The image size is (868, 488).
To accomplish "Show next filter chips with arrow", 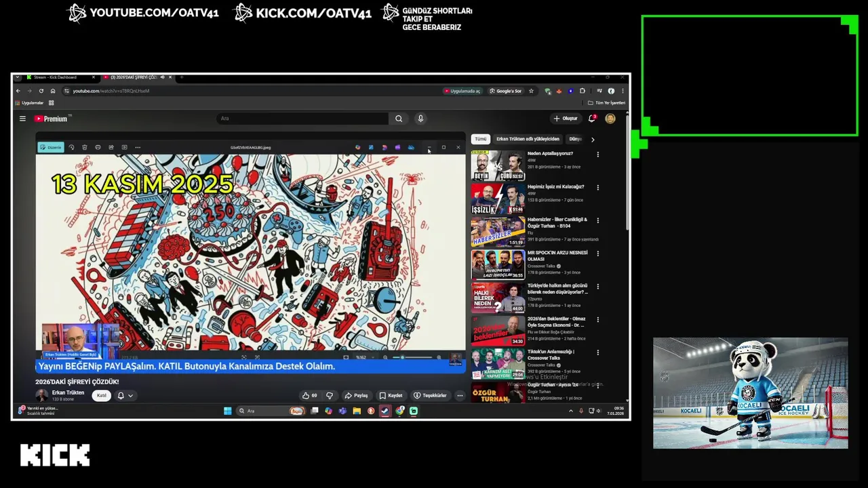I will tap(593, 140).
